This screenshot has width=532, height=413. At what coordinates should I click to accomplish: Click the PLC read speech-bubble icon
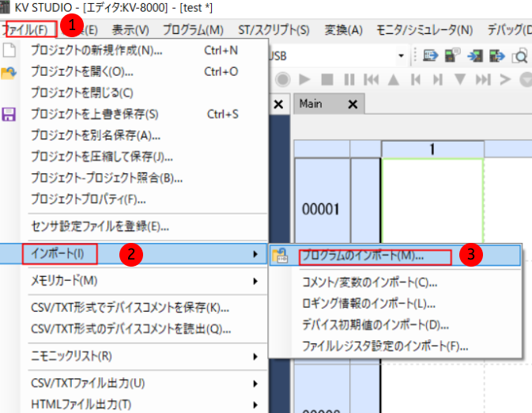point(452,55)
